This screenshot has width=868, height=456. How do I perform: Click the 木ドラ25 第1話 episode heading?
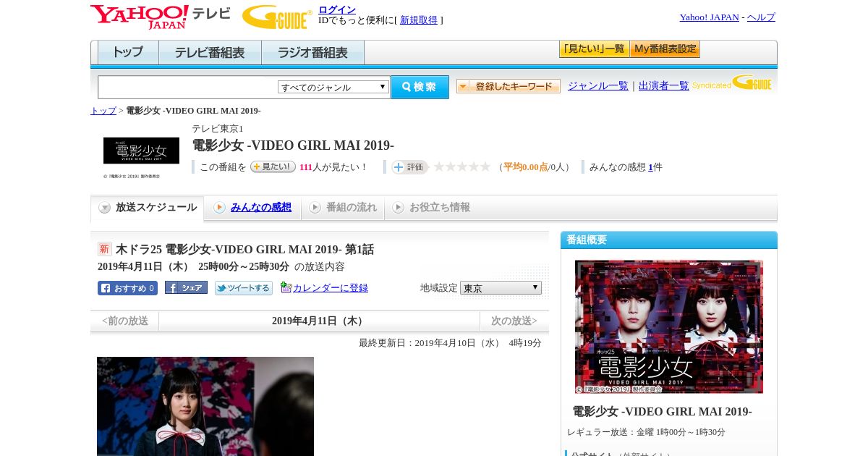244,250
